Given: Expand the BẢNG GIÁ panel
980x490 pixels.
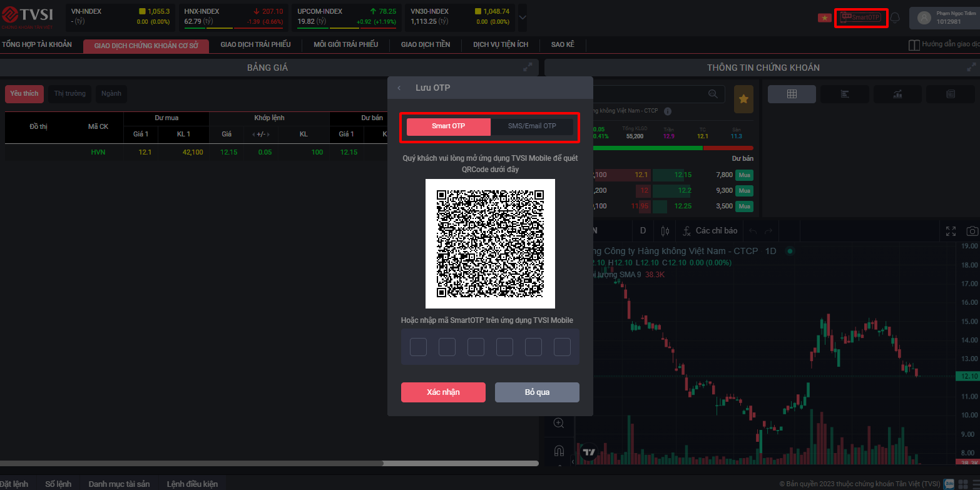Looking at the screenshot, I should coord(528,67).
